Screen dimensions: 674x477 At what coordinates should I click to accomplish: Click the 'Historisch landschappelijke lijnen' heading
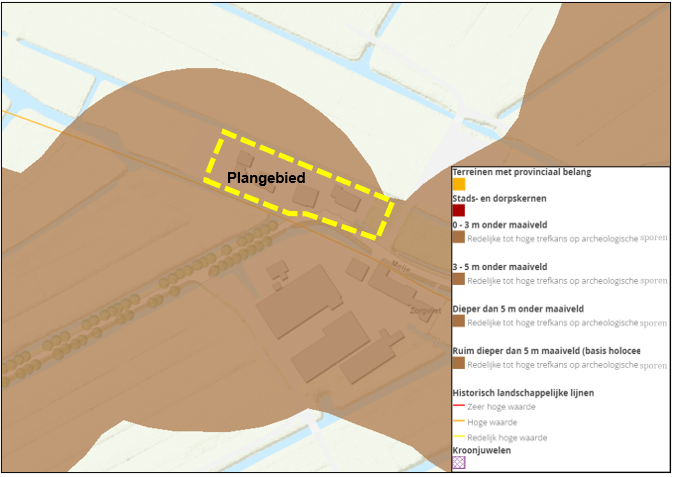523,393
